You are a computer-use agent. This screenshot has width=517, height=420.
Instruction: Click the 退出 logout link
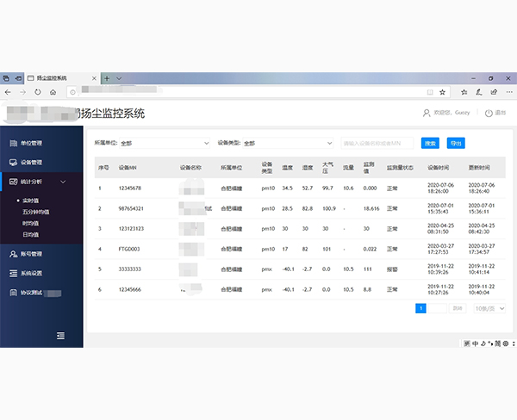pos(500,113)
